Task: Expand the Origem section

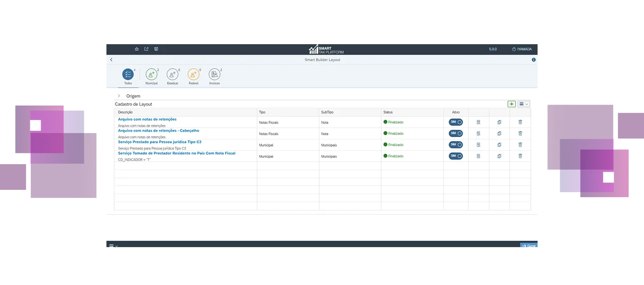Action: (119, 96)
